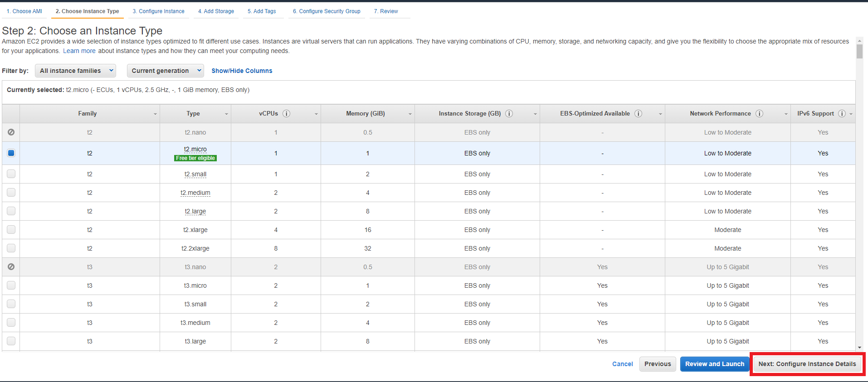Uncheck the t2.micro instance checkbox
The image size is (868, 382).
11,153
